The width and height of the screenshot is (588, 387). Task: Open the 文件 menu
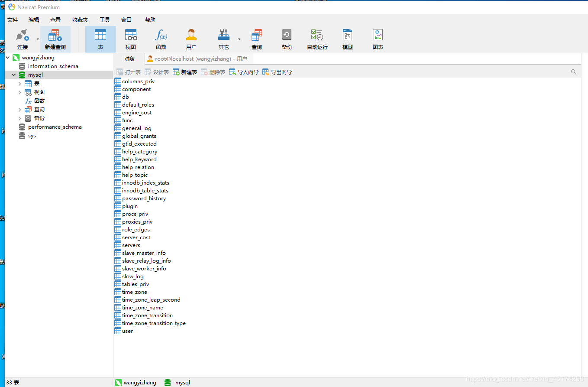tap(13, 20)
